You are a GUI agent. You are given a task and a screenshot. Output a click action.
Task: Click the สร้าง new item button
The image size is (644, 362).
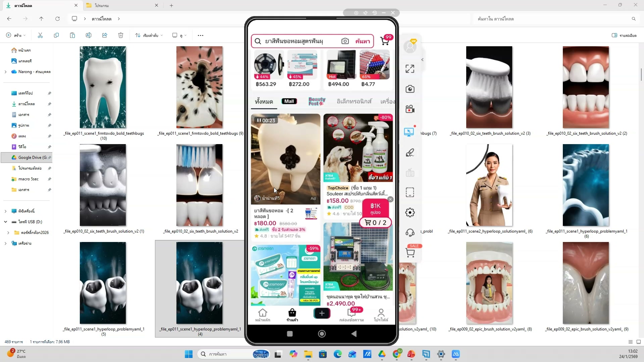tap(15, 35)
